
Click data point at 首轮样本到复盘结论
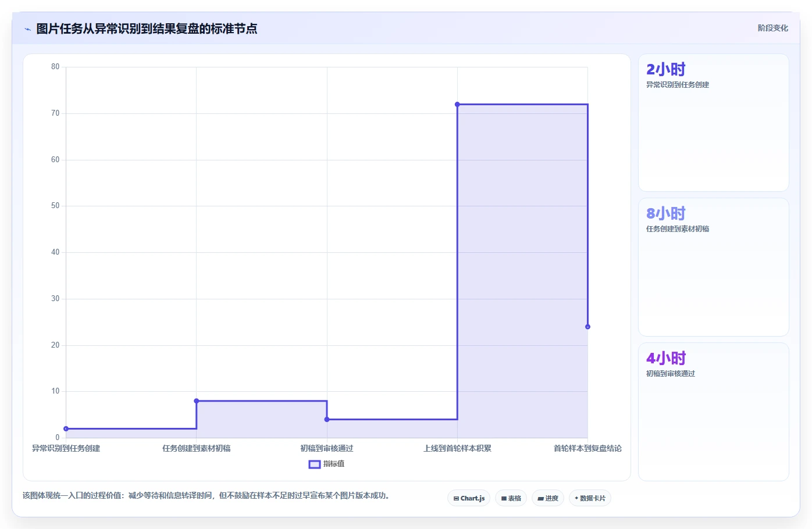[x=587, y=327]
